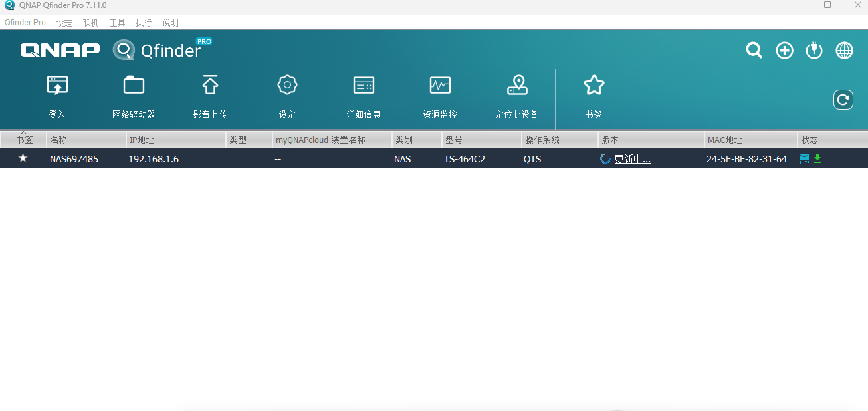Open the Qfinder Pro menu
Viewport: 868px width, 411px height.
25,23
